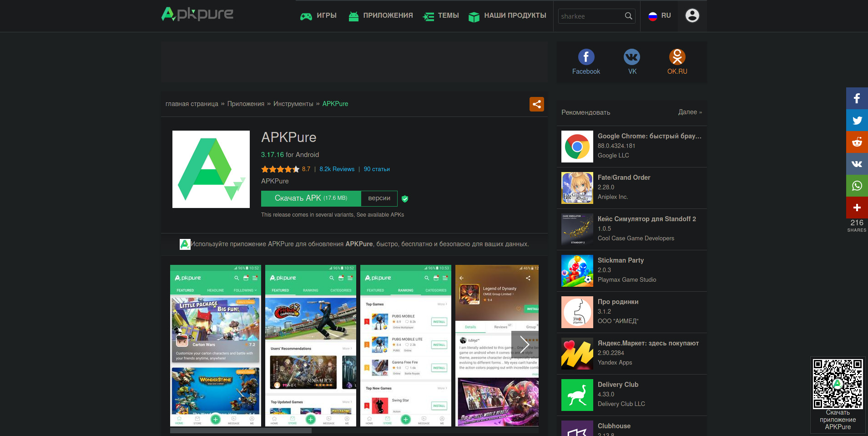This screenshot has width=868, height=436.
Task: Open the Игры menu
Action: (x=318, y=15)
